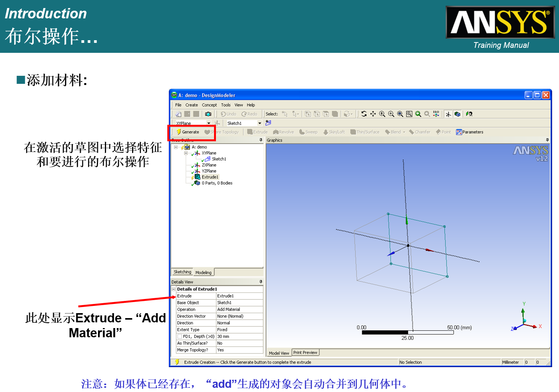This screenshot has width=559, height=392.
Task: Open the XYPlane plane dropdown
Action: coord(209,123)
